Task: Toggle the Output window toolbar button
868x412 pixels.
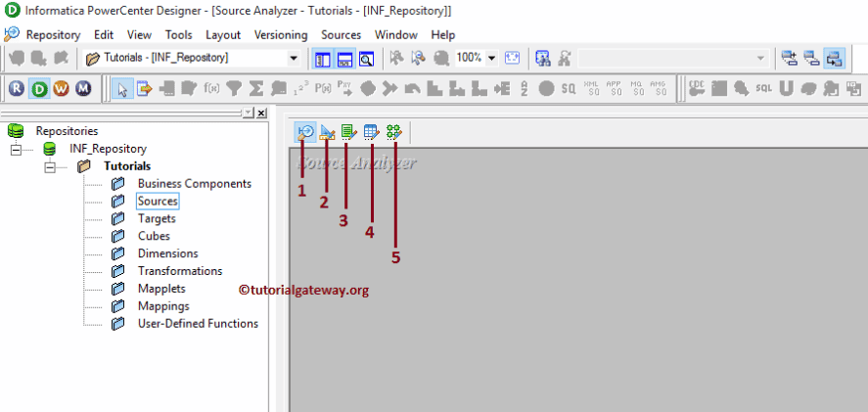Action: tap(344, 59)
